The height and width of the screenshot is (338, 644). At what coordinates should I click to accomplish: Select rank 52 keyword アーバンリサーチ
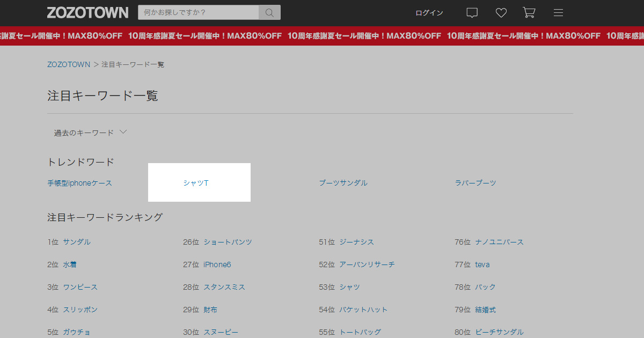(x=367, y=264)
